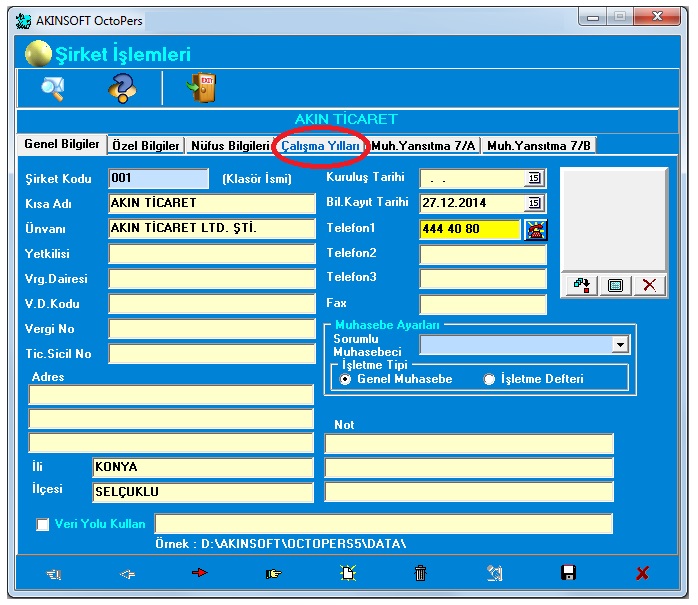Image resolution: width=698 pixels, height=605 pixels.
Task: Focus the Vrg.Dairesi input field
Action: pyautogui.click(x=212, y=279)
